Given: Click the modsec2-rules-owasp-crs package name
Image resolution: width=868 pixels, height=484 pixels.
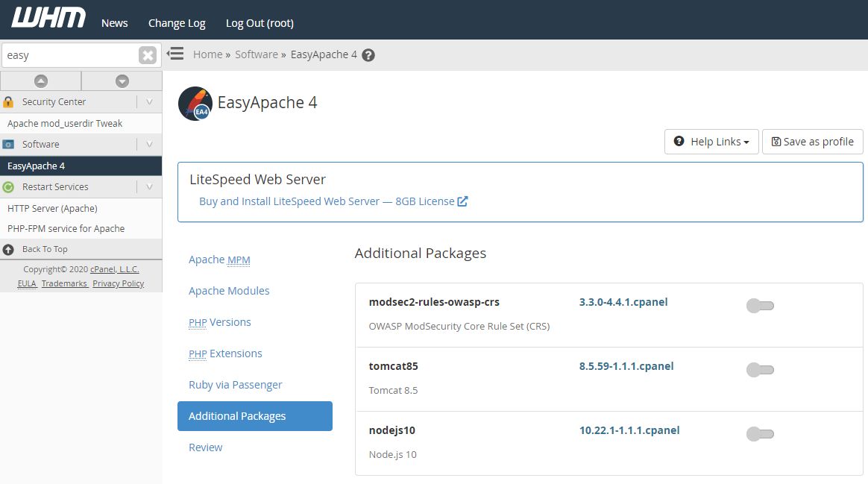Looking at the screenshot, I should pyautogui.click(x=434, y=302).
